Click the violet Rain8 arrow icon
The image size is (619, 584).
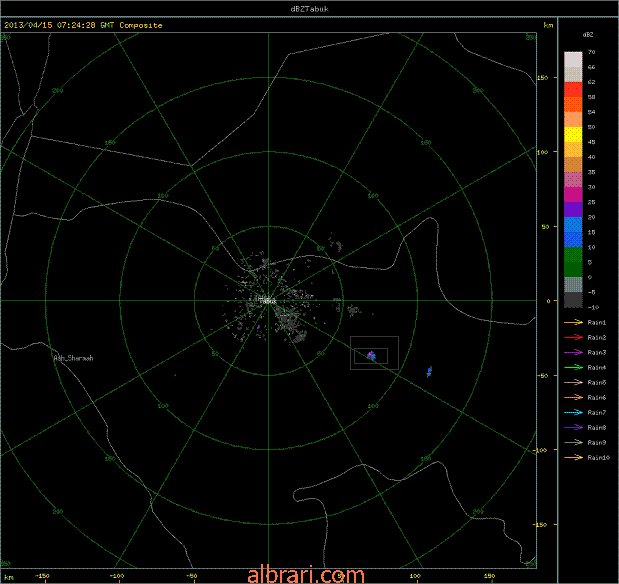pos(574,427)
